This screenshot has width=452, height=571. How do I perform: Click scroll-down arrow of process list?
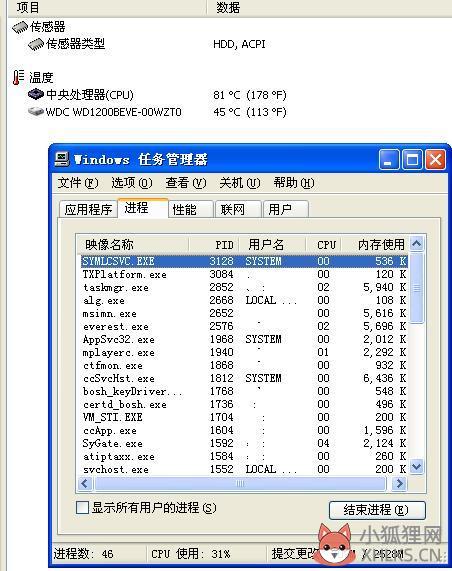[416, 466]
